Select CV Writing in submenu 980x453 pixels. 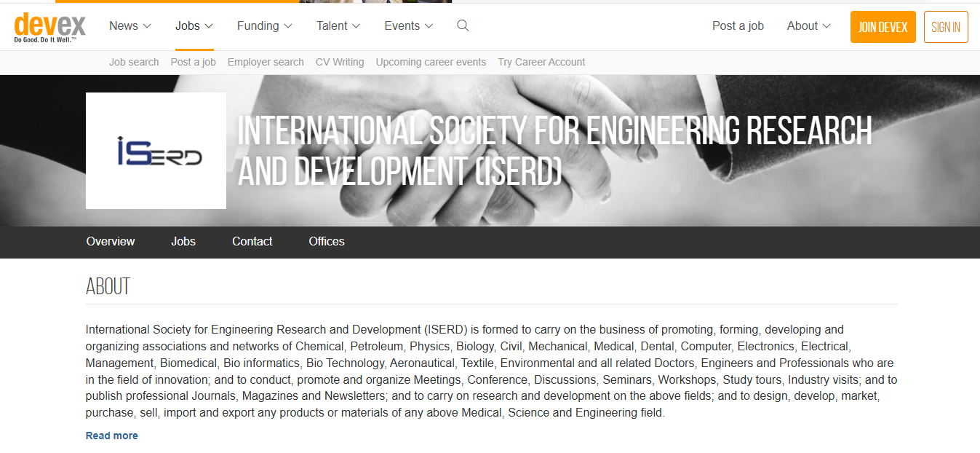click(340, 62)
